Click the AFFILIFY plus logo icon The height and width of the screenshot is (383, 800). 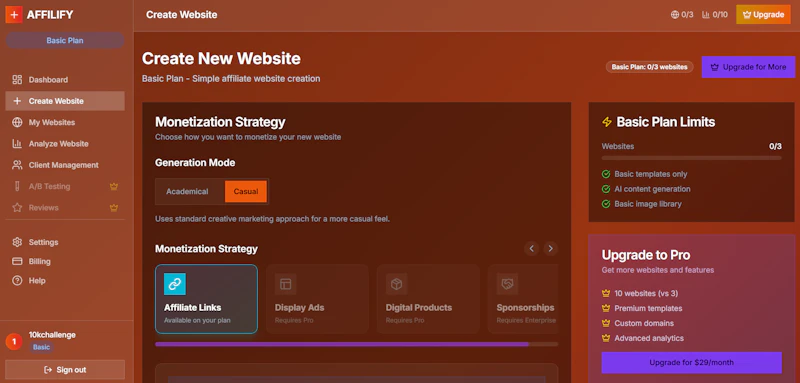tap(14, 15)
